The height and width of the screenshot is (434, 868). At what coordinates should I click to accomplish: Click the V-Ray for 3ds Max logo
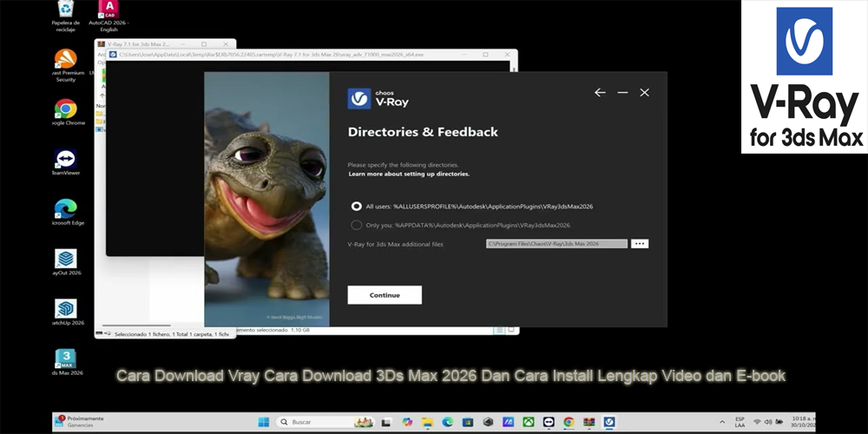coord(805,76)
